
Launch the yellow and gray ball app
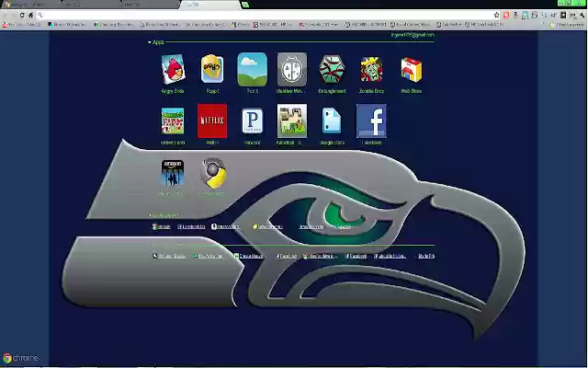coord(212,173)
